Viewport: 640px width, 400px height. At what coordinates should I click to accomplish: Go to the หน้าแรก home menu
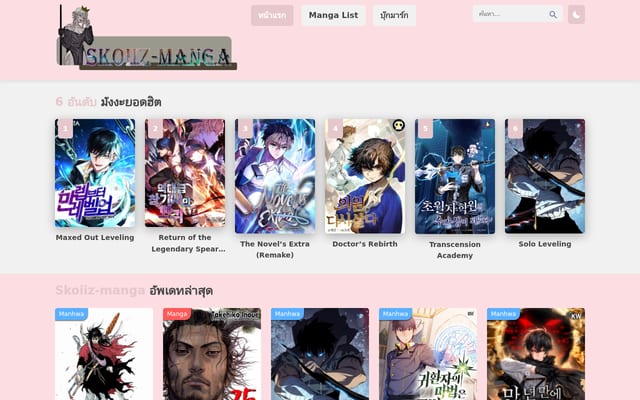click(x=272, y=16)
